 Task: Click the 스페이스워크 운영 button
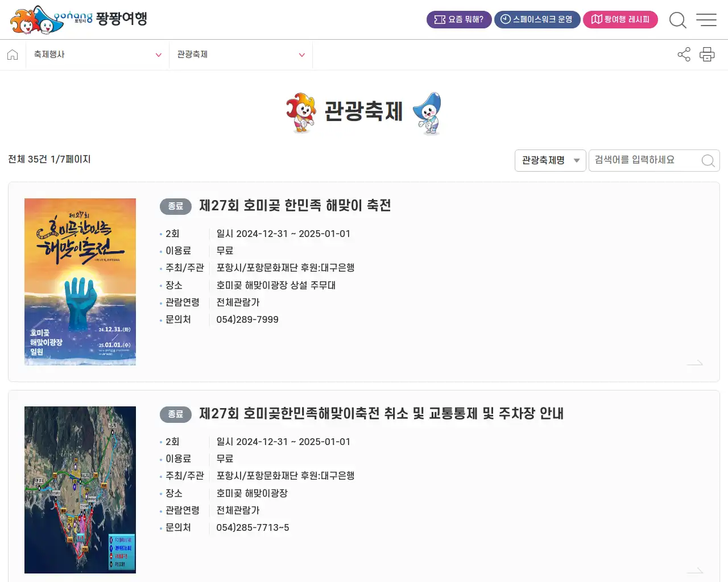click(537, 19)
